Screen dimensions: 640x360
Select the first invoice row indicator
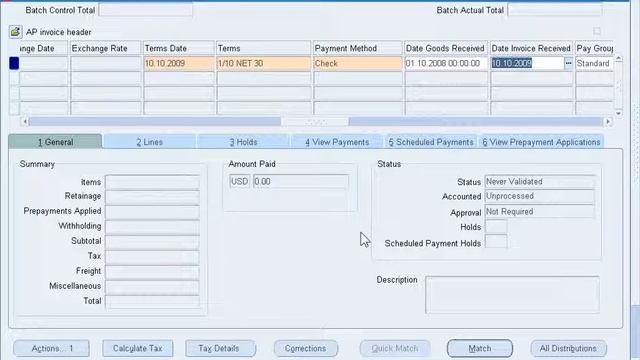pos(14,63)
